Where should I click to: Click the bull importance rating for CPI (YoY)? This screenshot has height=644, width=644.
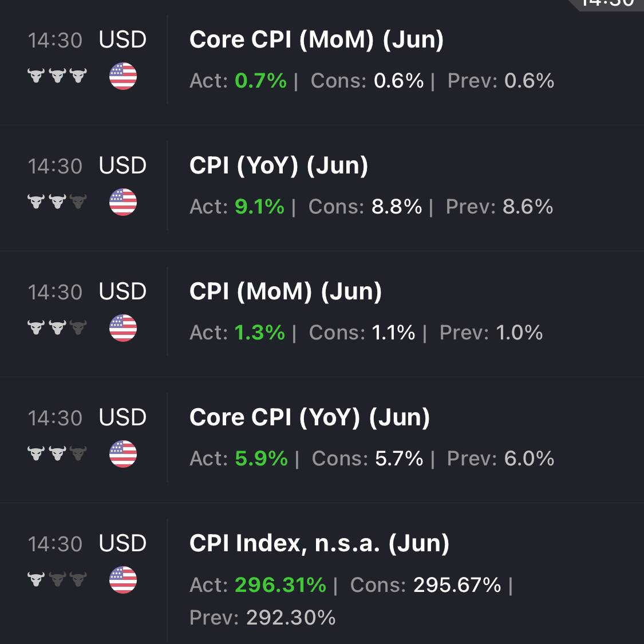point(57,202)
